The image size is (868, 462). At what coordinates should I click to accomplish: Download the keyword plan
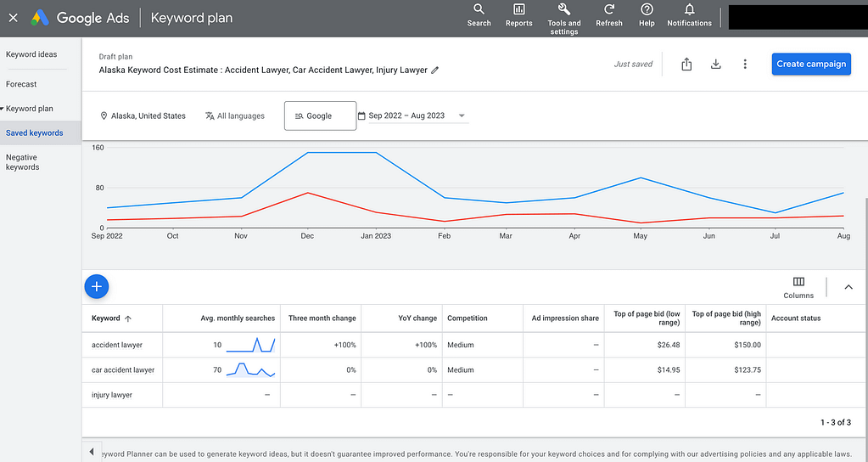[x=716, y=65]
